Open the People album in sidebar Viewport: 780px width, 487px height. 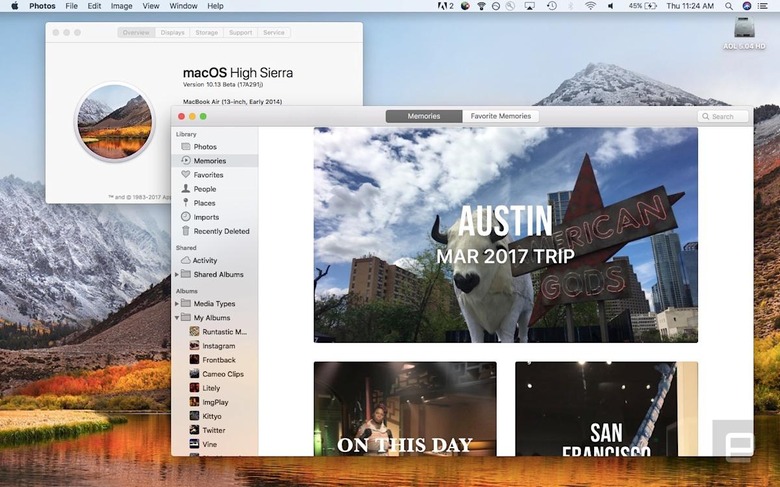(x=204, y=189)
